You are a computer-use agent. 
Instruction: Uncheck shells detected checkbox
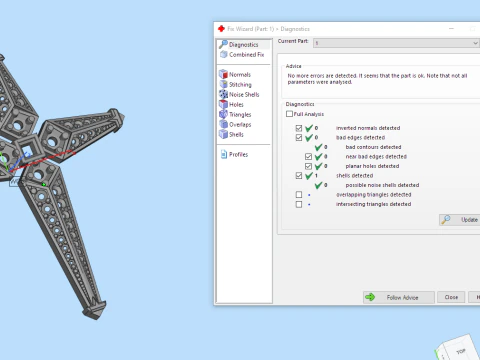(x=299, y=175)
